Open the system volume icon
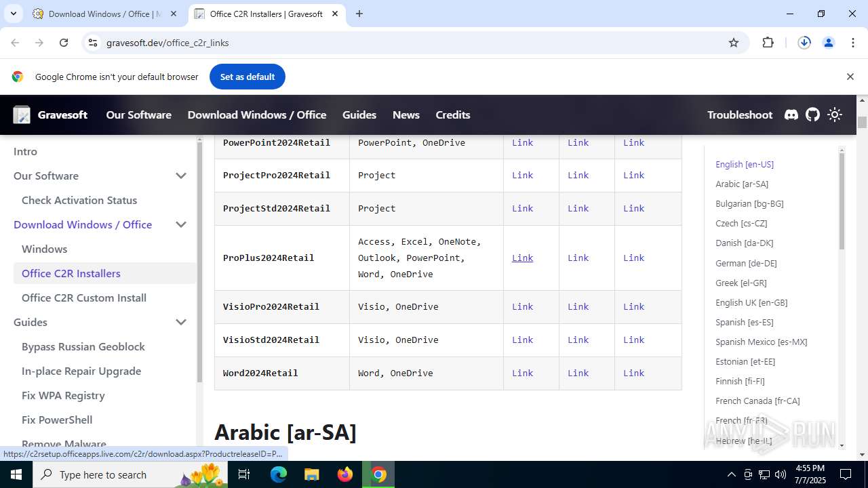The image size is (868, 488). click(781, 474)
